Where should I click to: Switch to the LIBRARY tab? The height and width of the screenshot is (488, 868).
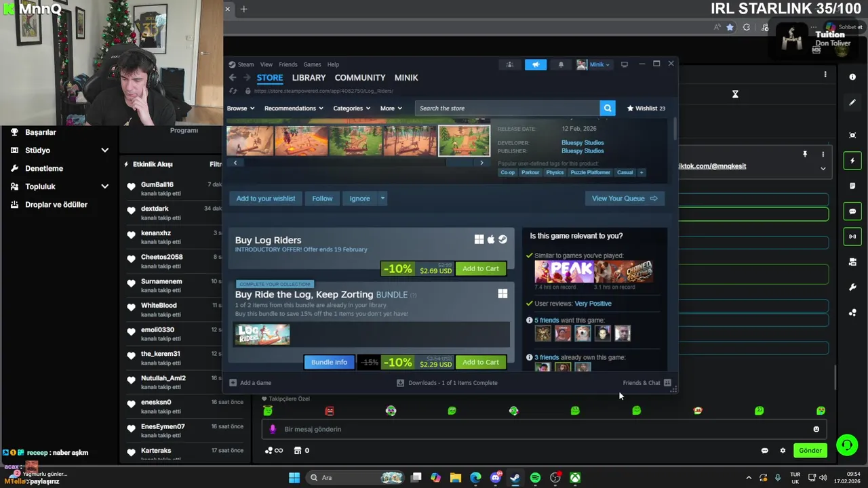click(309, 78)
